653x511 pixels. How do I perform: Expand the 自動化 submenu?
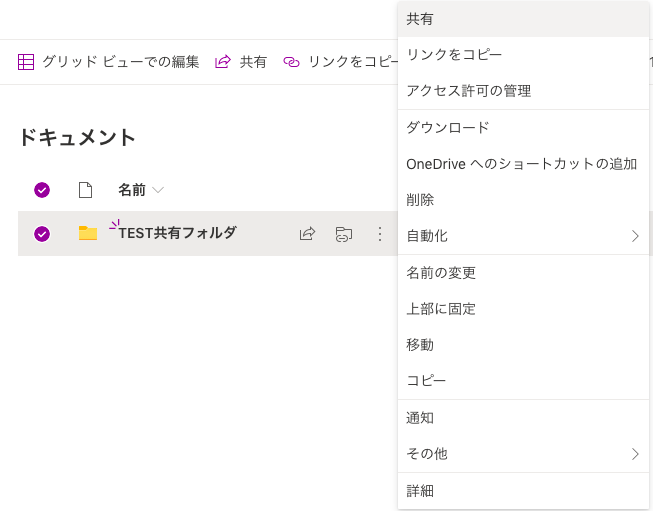tap(634, 236)
